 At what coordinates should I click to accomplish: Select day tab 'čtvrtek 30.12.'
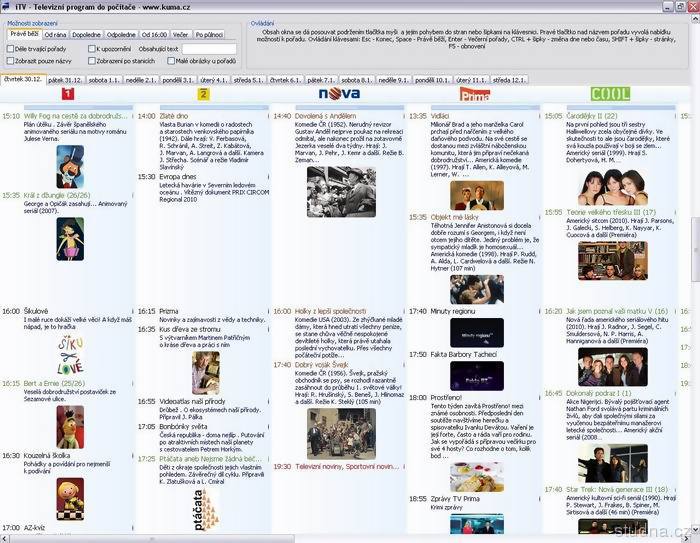pos(23,79)
